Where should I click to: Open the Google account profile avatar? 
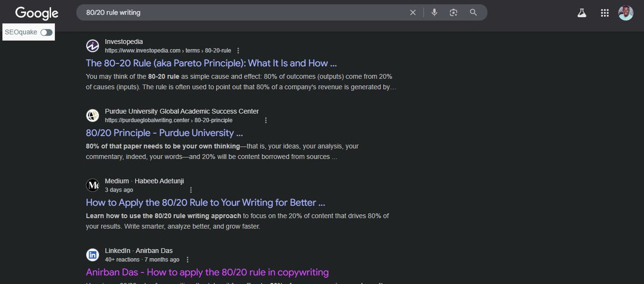[x=626, y=13]
